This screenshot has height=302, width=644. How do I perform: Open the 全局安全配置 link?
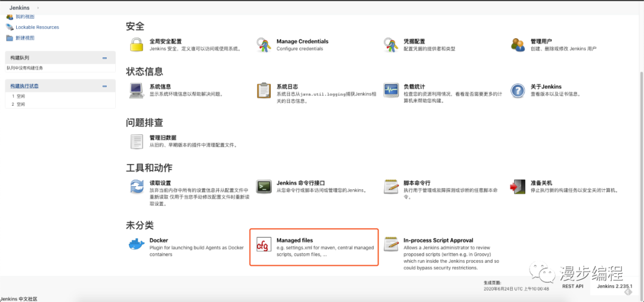[x=166, y=42]
